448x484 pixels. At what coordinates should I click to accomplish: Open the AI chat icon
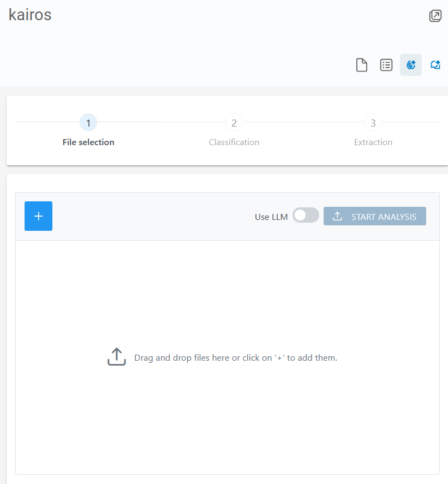pos(435,65)
